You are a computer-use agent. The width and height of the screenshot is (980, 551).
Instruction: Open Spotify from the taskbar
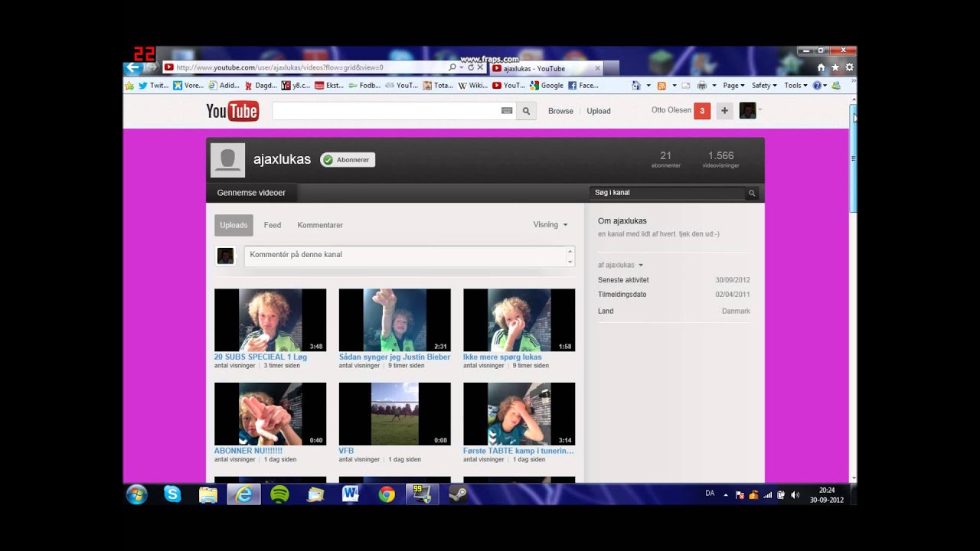click(x=279, y=494)
